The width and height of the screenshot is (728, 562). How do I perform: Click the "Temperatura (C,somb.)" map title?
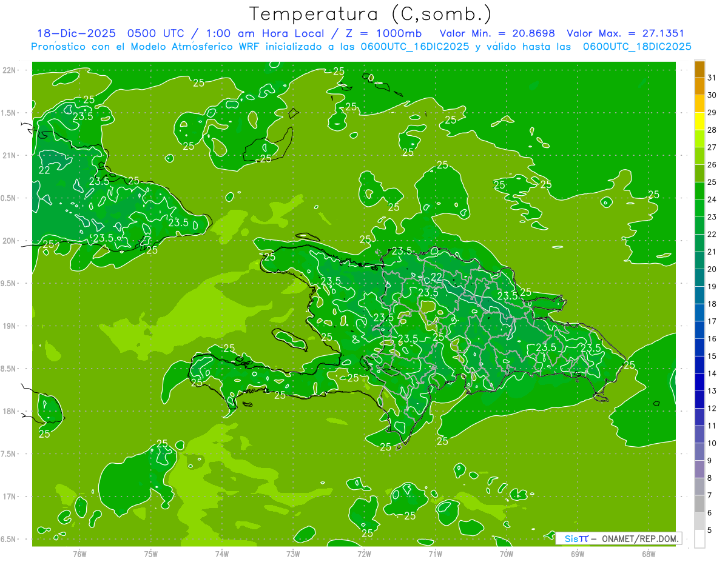coord(371,14)
